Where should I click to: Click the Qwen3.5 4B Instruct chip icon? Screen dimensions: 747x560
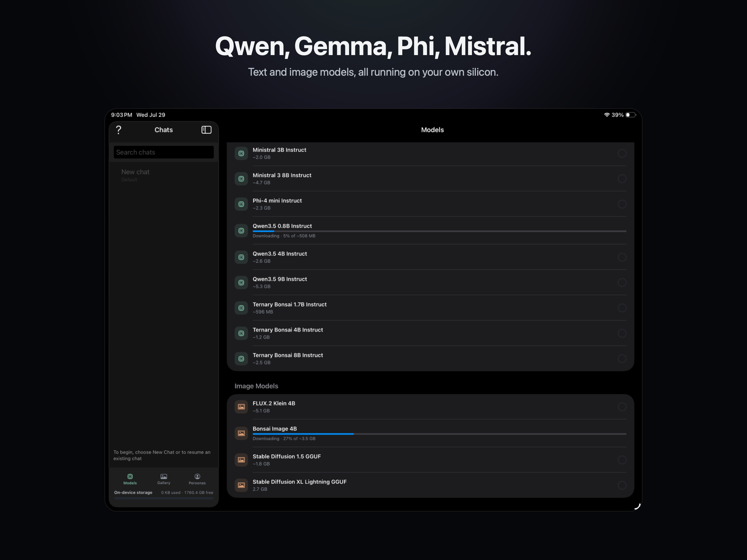coord(241,257)
